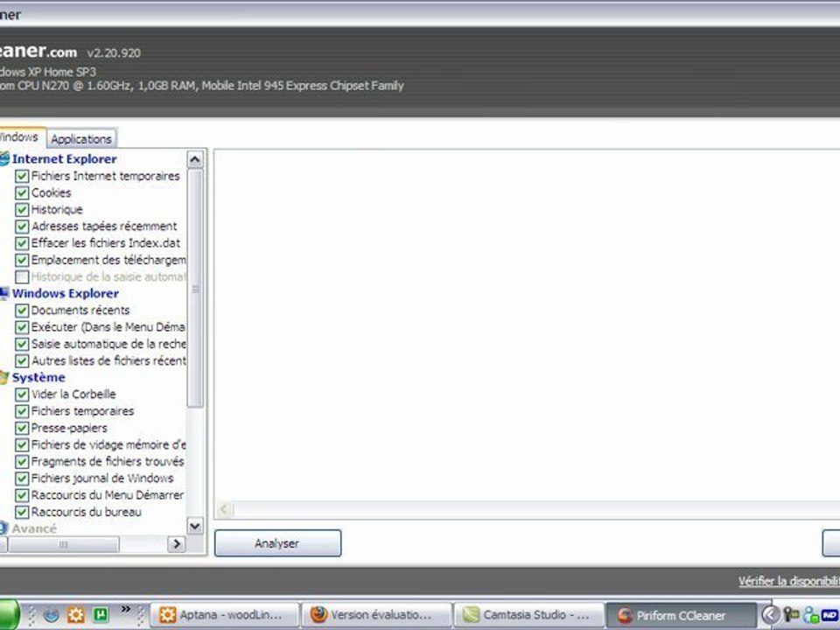840x630 pixels.
Task: Launch Aptana from the quick launch gear icon
Action: (75, 614)
